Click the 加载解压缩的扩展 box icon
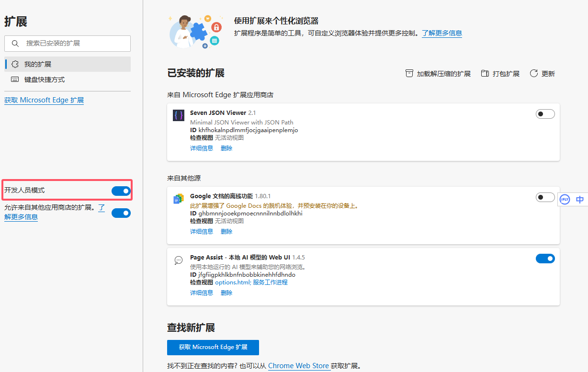 [409, 73]
